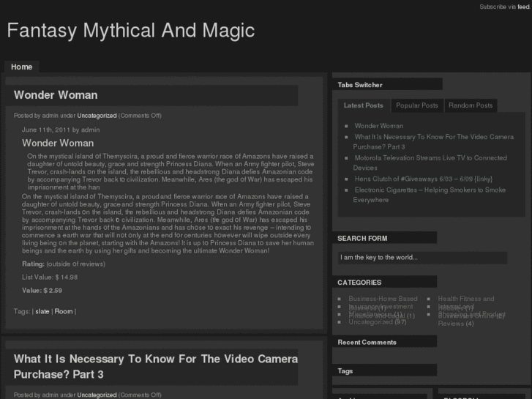Click the '(Comments Off)' text under Wonder Woman
The image size is (532, 399).
coord(140,116)
